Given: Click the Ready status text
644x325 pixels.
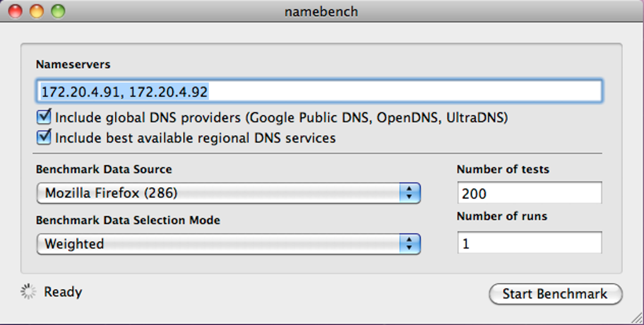Looking at the screenshot, I should [x=63, y=292].
